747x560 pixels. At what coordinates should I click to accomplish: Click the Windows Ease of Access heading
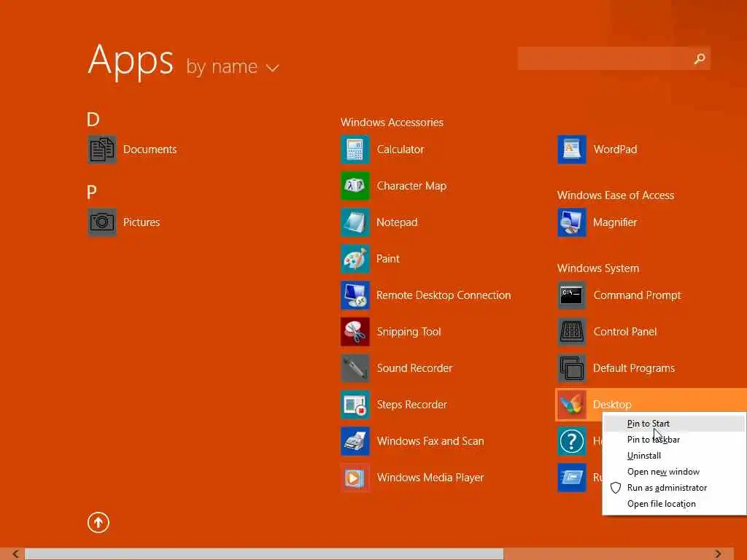pyautogui.click(x=616, y=195)
